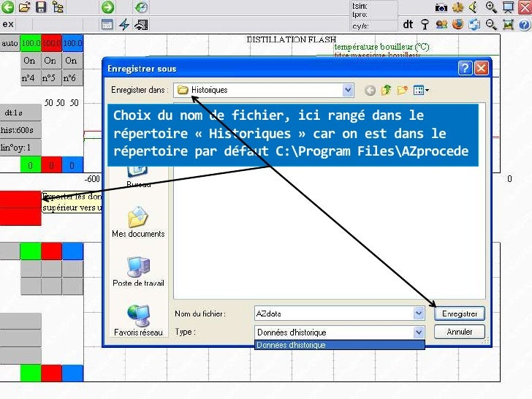Screen dimensions: 532x399
Task: Open the view menu icon in dialog
Action: point(421,91)
